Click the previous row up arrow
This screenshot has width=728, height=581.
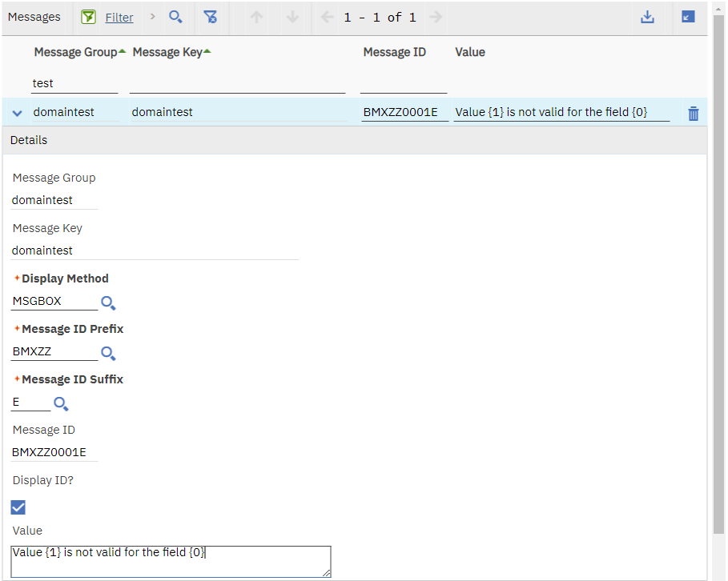point(257,17)
